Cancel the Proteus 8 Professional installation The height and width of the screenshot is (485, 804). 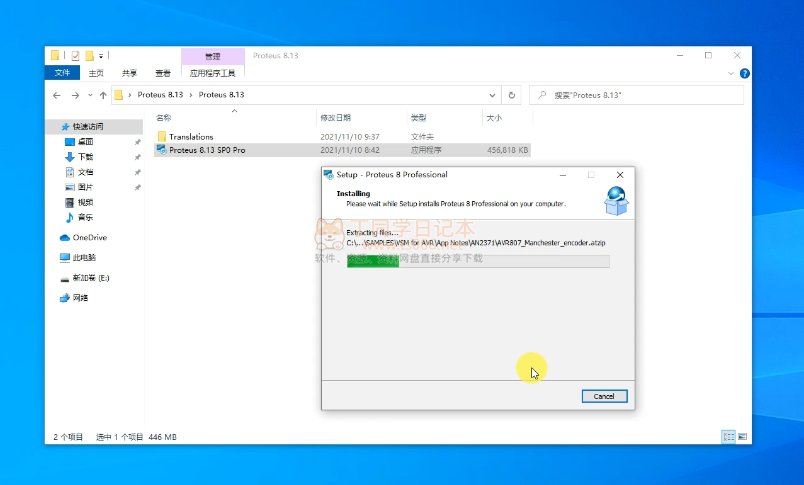pyautogui.click(x=604, y=396)
